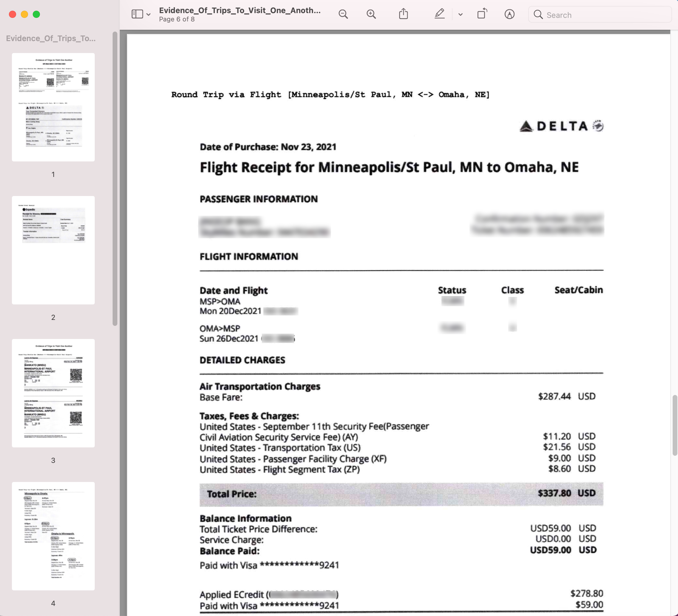Select page 2 thumbnail
Screen dimensions: 678x616
(53, 250)
